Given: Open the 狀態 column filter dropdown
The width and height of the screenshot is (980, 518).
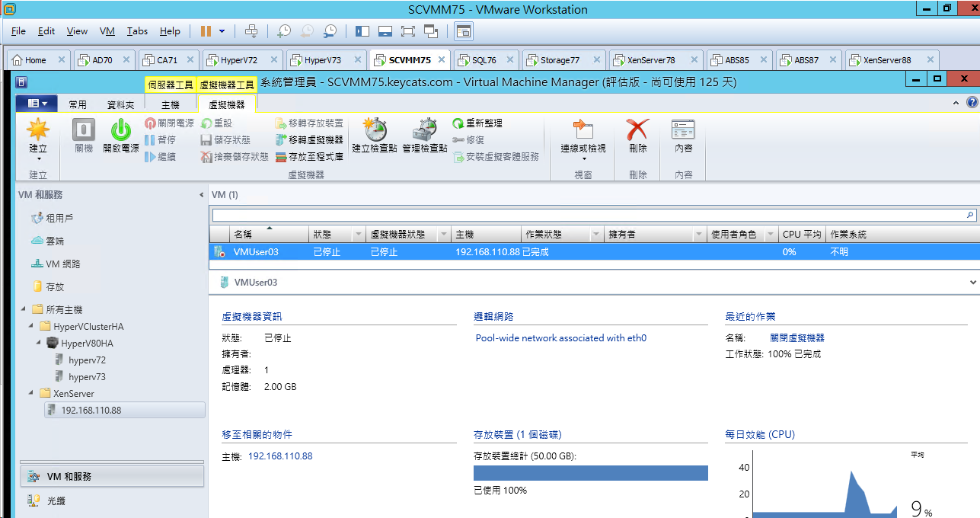Looking at the screenshot, I should point(358,235).
